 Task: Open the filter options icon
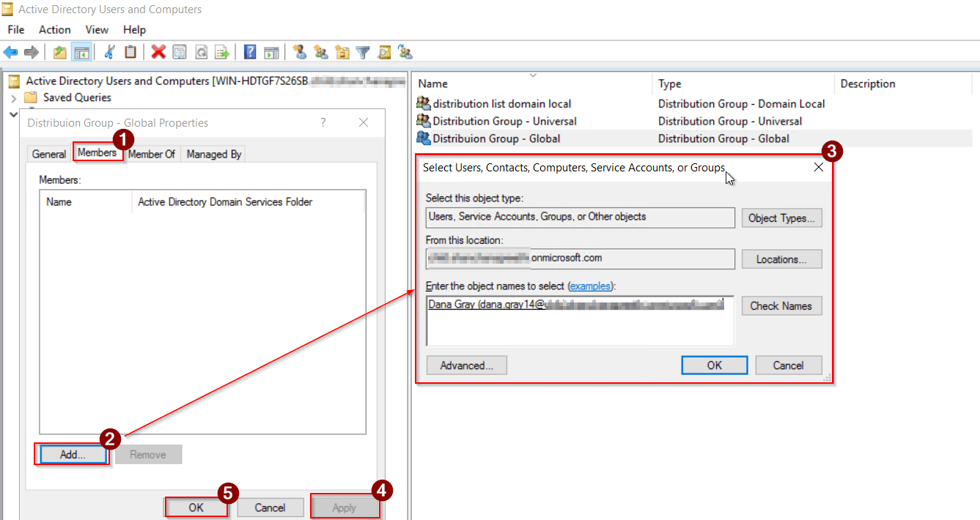(x=362, y=51)
